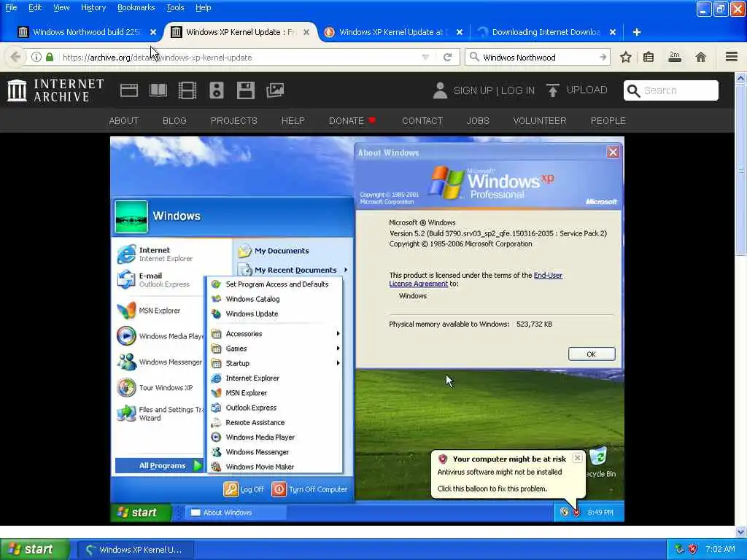The height and width of the screenshot is (560, 747).
Task: Open the texts book icon
Action: coord(158,90)
